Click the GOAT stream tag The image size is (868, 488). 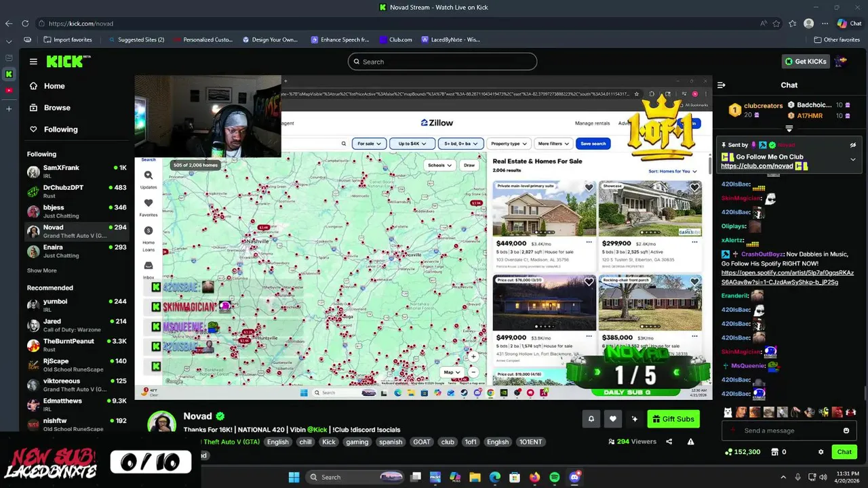point(422,442)
